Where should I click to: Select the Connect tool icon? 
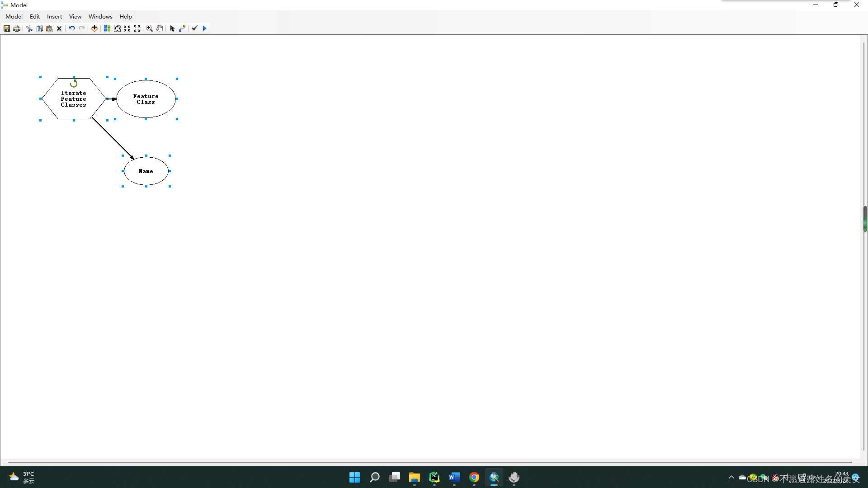pos(182,28)
